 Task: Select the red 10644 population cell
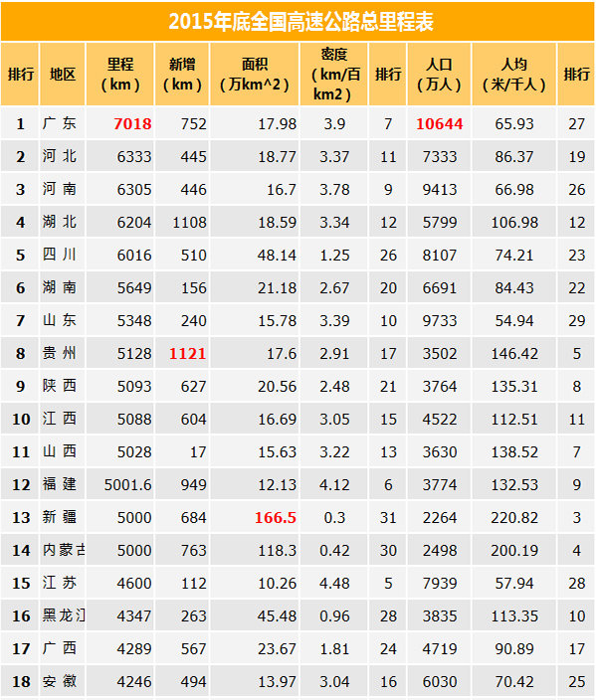click(x=439, y=123)
